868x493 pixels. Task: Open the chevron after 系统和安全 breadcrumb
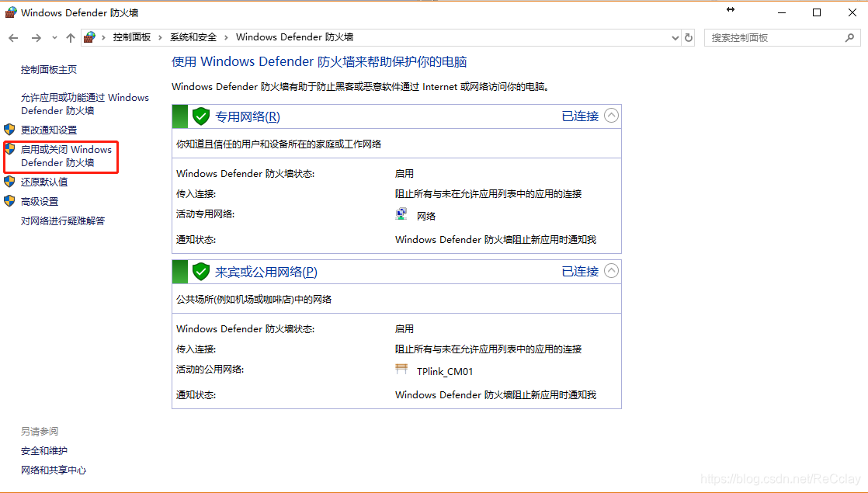(227, 37)
